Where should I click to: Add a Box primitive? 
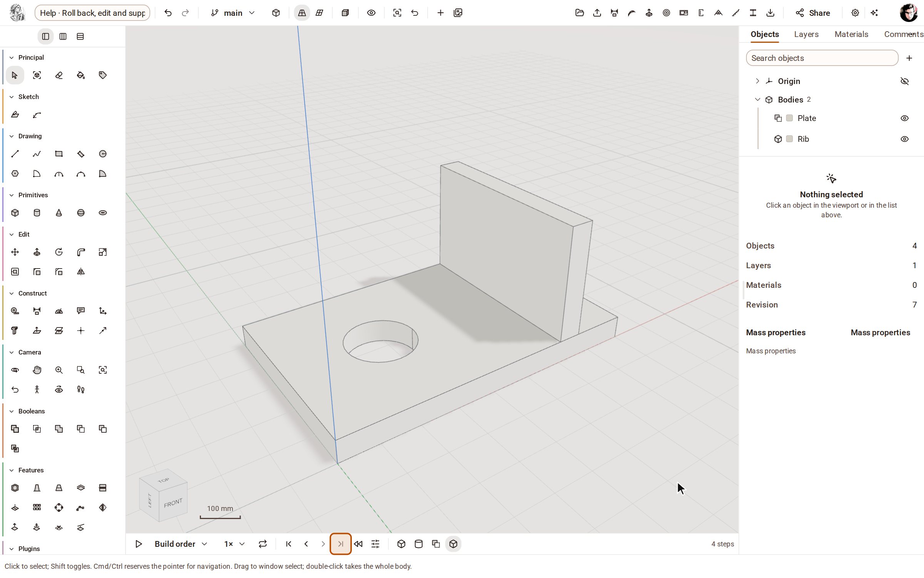point(15,213)
